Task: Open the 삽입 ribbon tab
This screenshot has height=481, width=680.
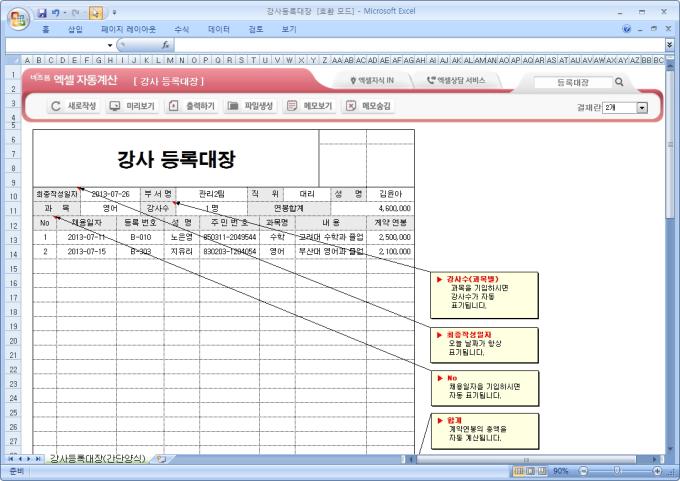Action: pyautogui.click(x=75, y=29)
